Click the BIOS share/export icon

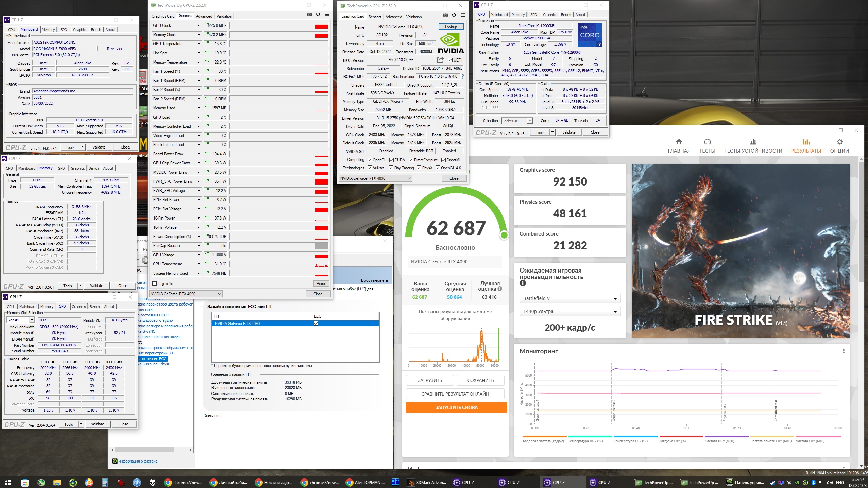point(440,60)
